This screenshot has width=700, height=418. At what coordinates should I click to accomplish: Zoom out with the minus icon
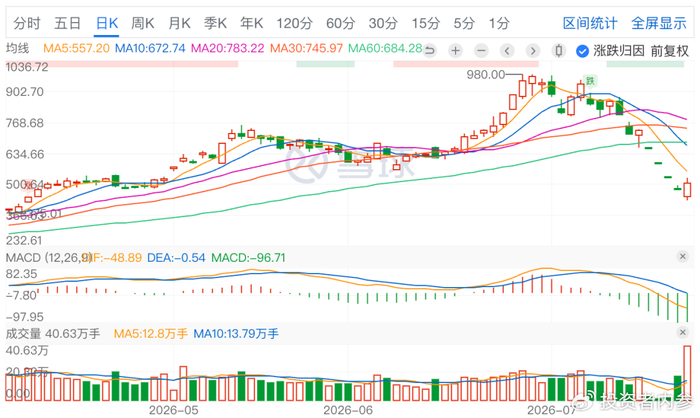[481, 51]
